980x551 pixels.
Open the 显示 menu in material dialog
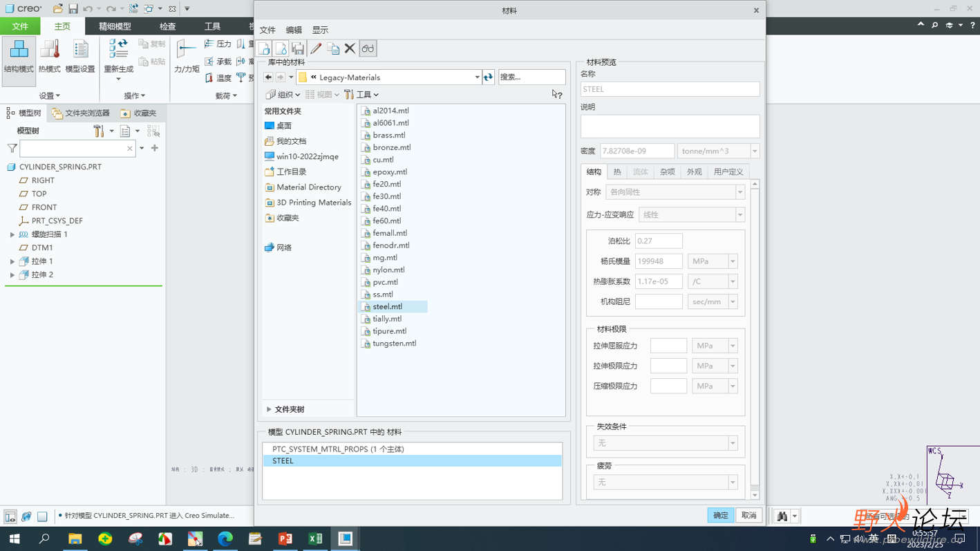tap(320, 30)
